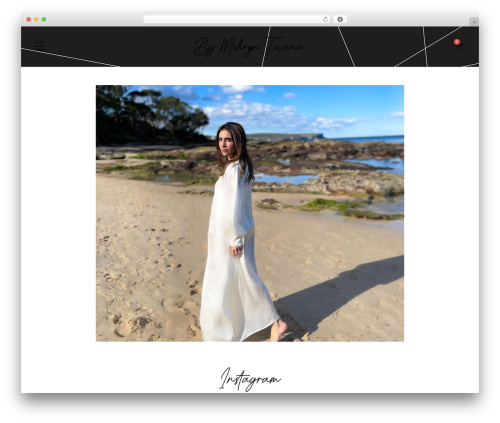
Task: Click the beach photo of woman in white dress
Action: click(250, 213)
